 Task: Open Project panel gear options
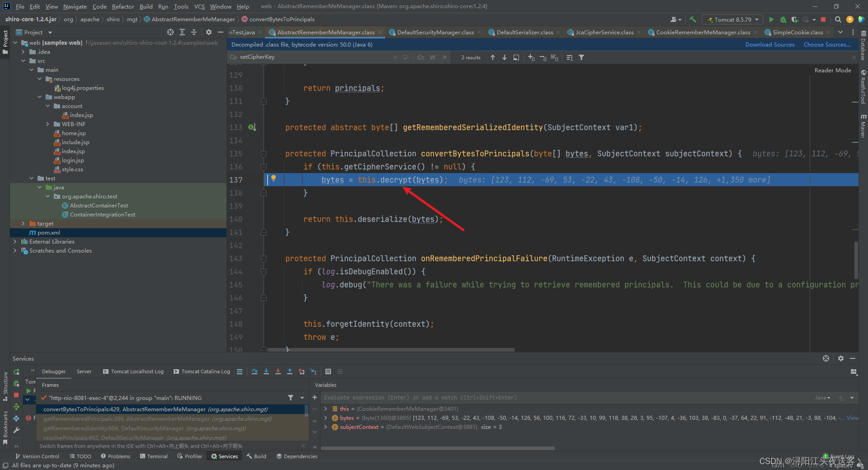pyautogui.click(x=208, y=32)
